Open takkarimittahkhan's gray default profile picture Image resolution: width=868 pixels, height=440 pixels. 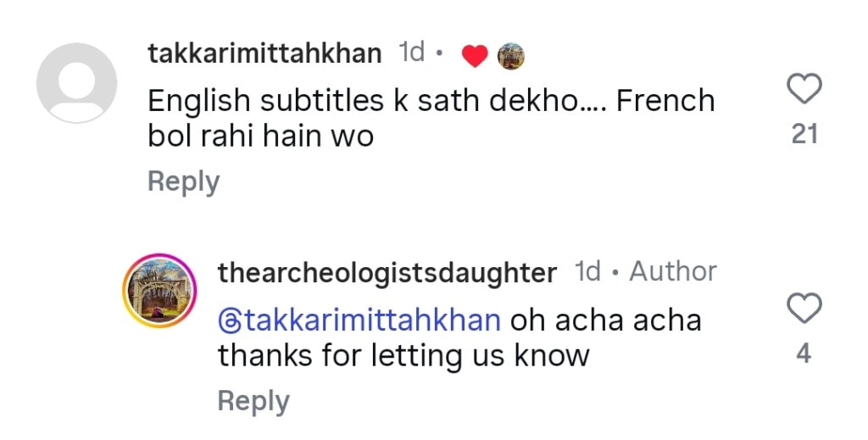coord(76,83)
